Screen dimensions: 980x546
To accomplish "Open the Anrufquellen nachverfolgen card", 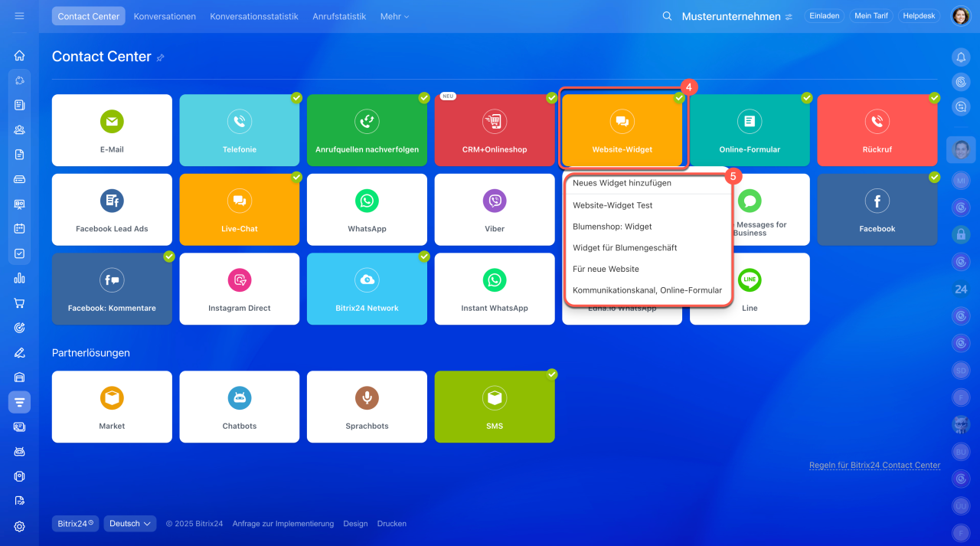I will pos(367,130).
